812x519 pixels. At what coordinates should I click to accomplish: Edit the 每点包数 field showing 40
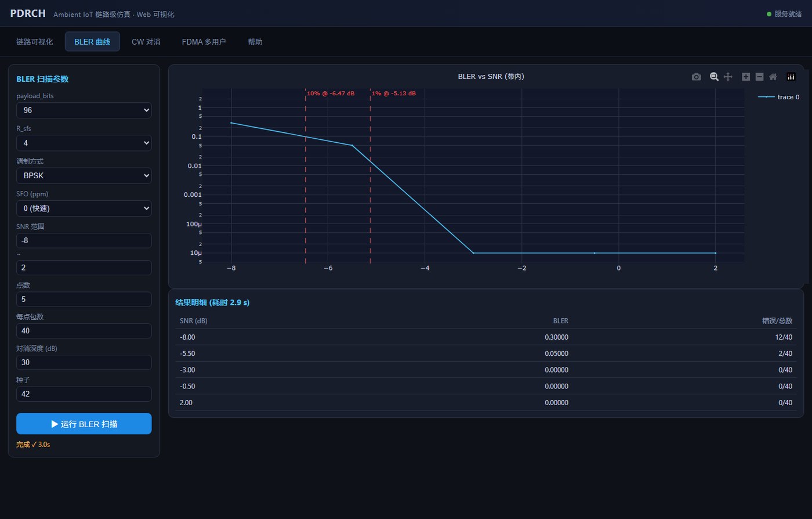coord(84,331)
